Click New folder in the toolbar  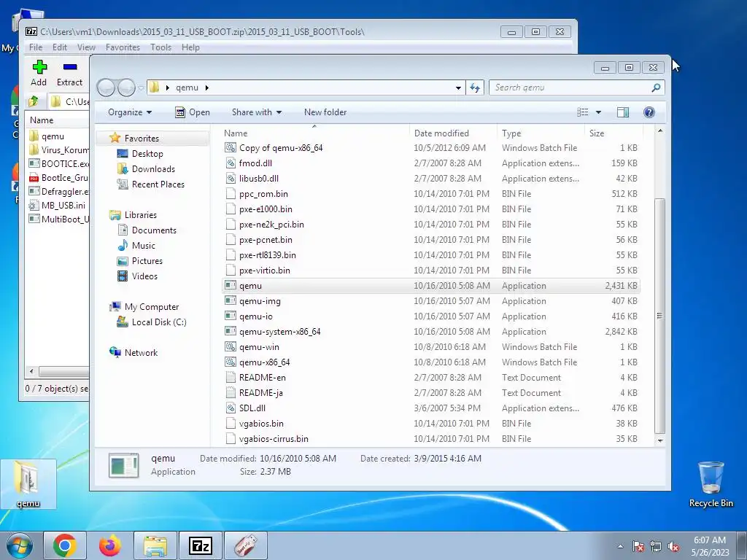[x=325, y=112]
